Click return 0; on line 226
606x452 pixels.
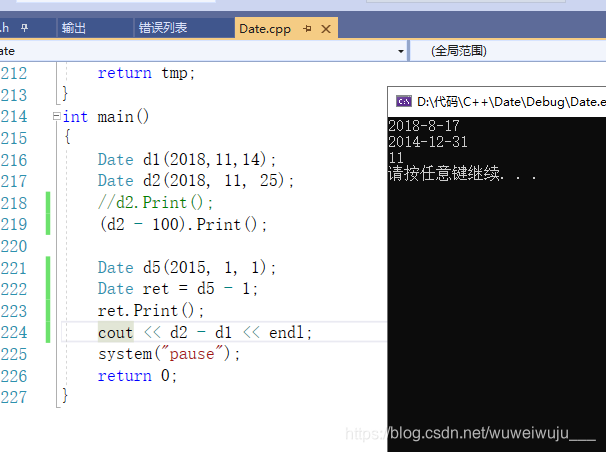[x=137, y=376]
